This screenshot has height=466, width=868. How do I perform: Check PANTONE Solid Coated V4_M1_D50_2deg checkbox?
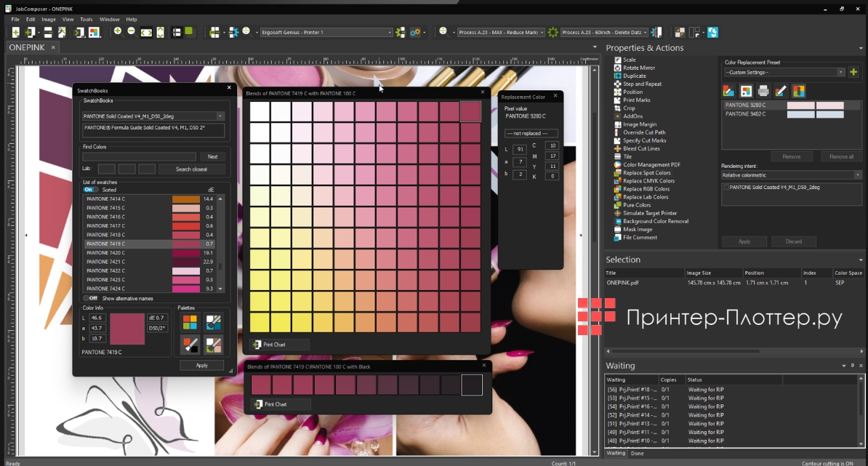click(726, 187)
